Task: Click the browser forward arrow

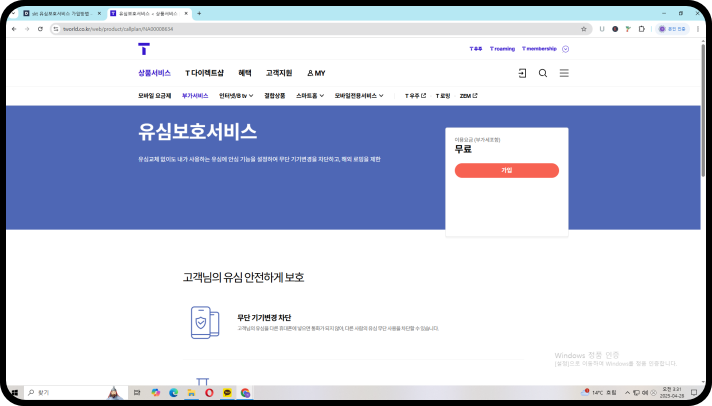Action: click(x=27, y=29)
